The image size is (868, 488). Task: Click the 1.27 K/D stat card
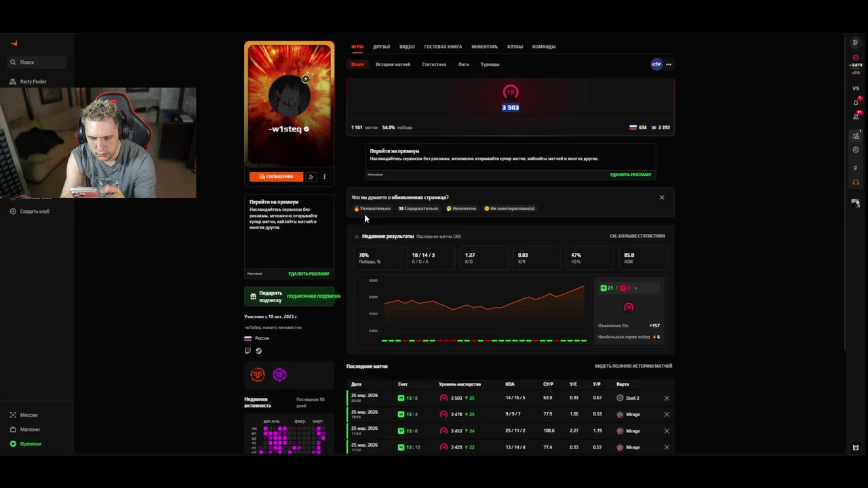483,258
